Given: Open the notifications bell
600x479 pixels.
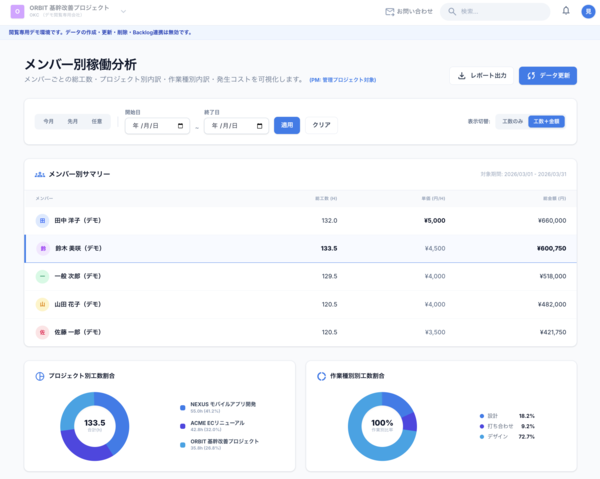Looking at the screenshot, I should 566,11.
